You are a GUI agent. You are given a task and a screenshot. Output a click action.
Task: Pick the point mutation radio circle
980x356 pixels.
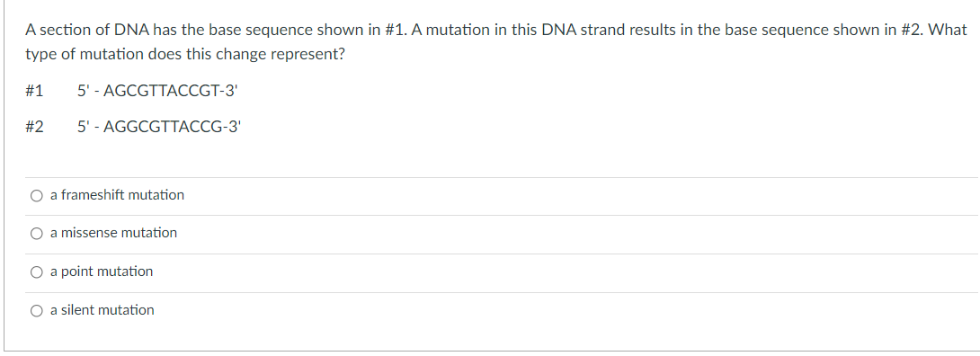click(37, 272)
